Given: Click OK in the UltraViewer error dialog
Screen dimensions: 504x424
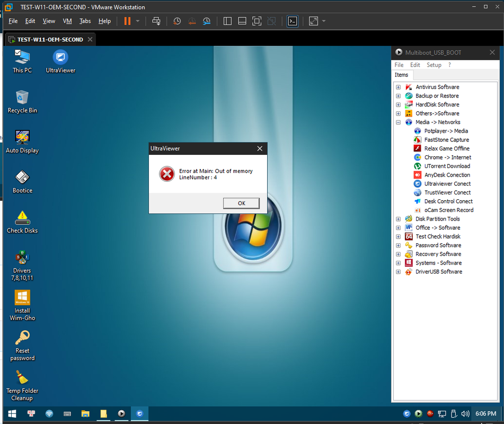Looking at the screenshot, I should (241, 203).
